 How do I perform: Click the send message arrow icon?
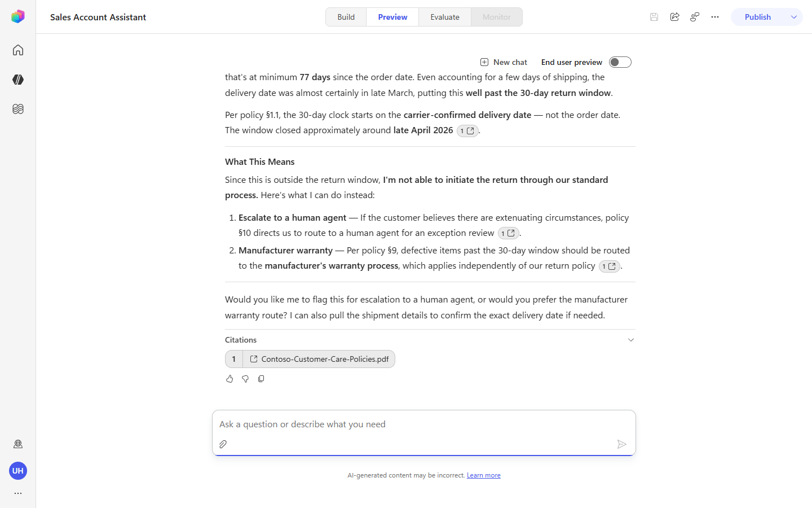[621, 444]
